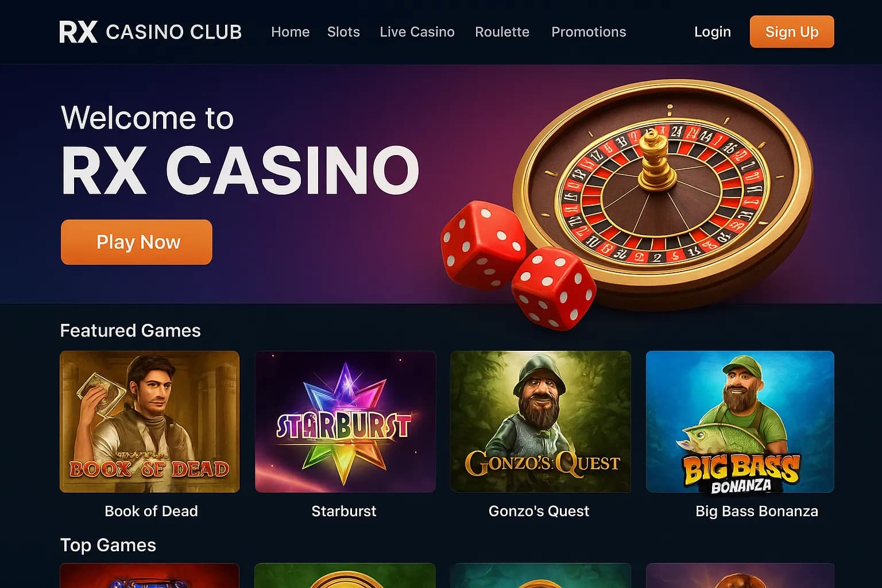The image size is (882, 588).
Task: Open the Starburst game thumbnail
Action: click(x=345, y=421)
